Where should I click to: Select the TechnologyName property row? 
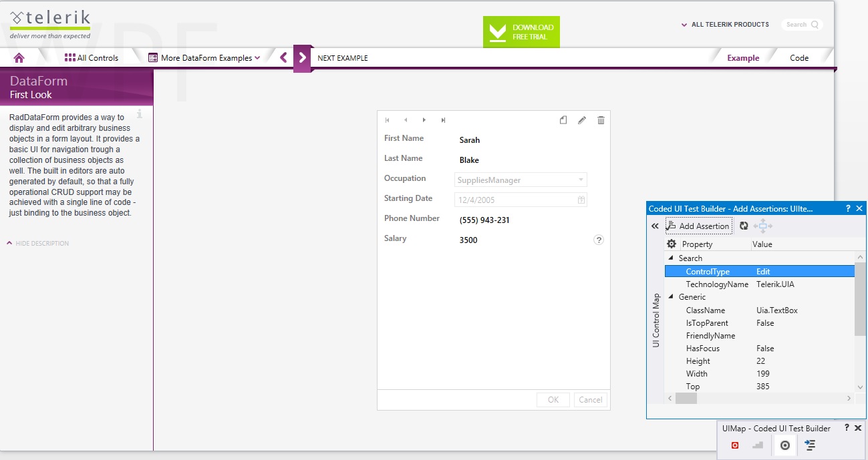point(760,284)
